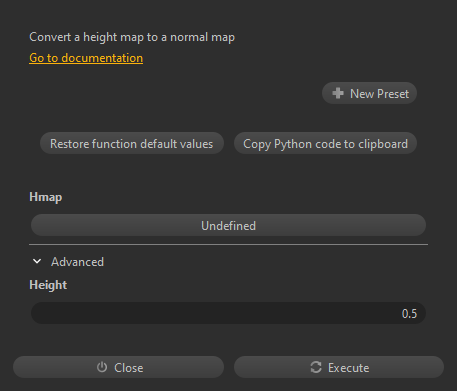Run the function with Execute button

click(x=339, y=367)
